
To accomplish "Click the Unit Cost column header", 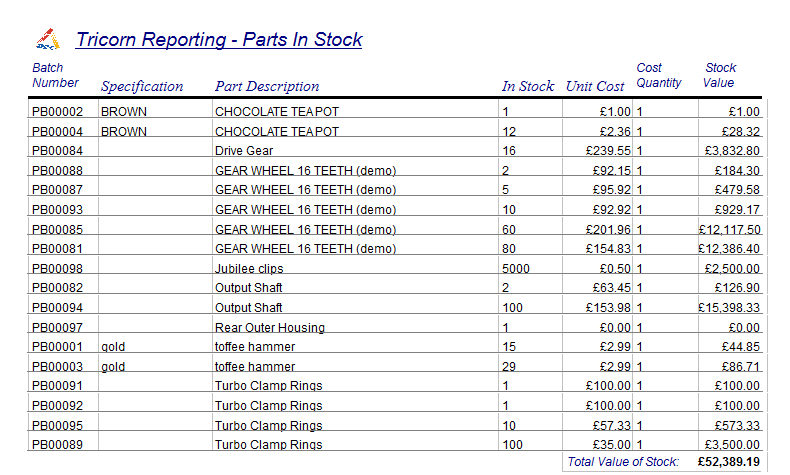I will (x=595, y=86).
